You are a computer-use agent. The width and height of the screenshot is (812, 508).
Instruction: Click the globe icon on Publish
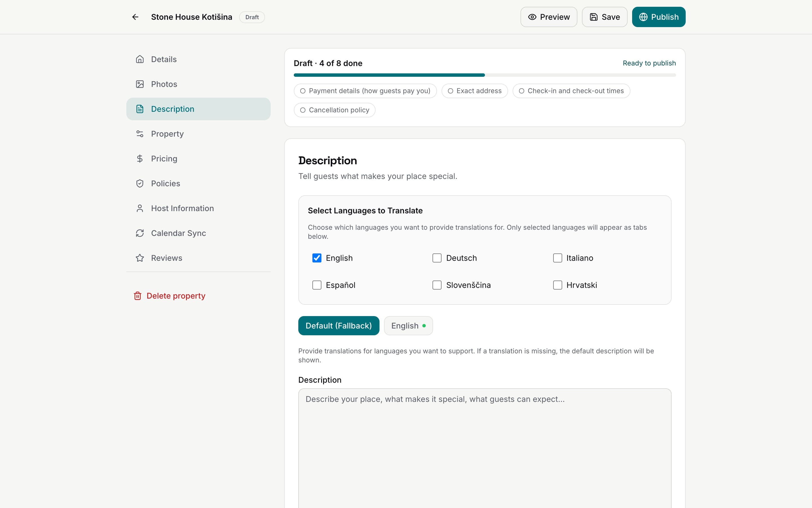(643, 17)
